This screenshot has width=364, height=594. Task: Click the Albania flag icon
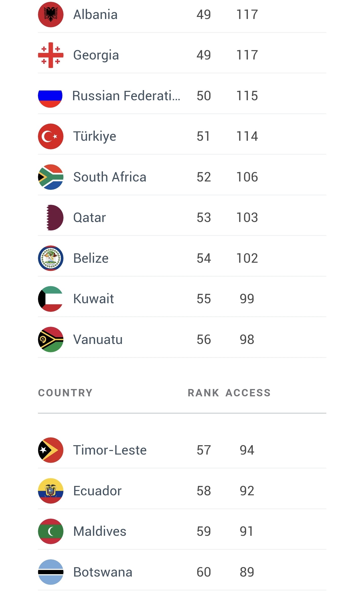click(51, 15)
